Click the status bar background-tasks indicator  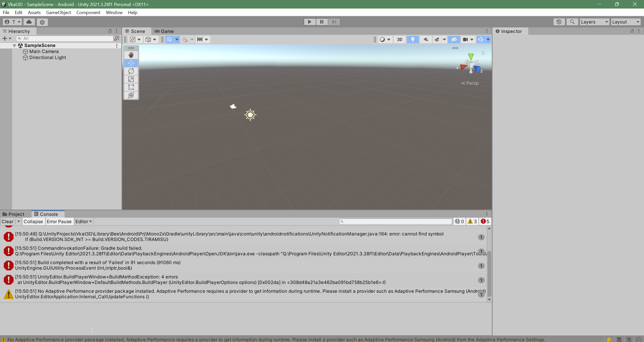click(x=638, y=339)
